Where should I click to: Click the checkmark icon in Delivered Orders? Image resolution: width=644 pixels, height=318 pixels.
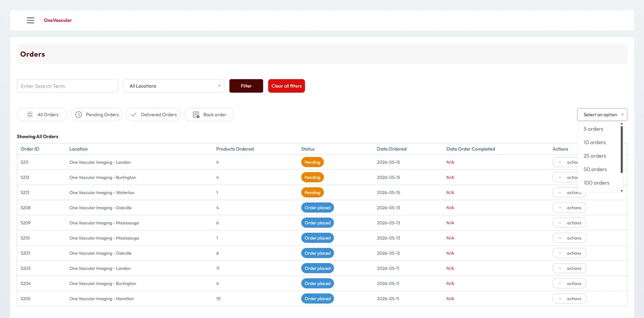[133, 115]
